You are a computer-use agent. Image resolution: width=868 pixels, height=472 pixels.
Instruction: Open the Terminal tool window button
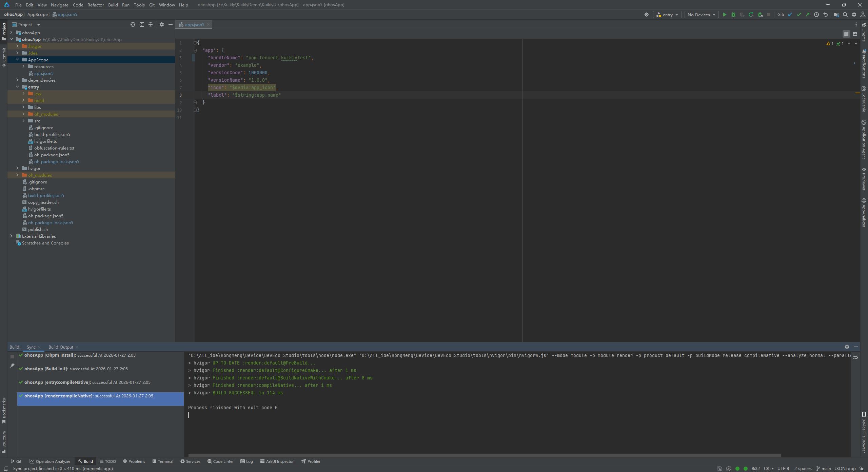click(x=163, y=461)
